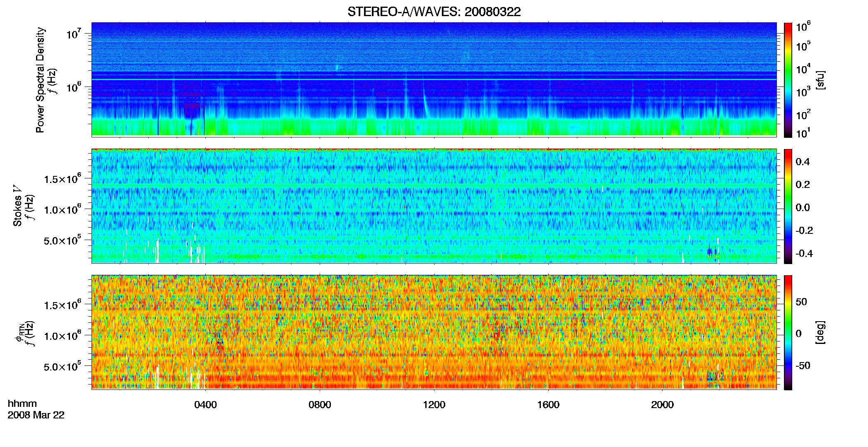Click the [deg] unit label
The image size is (868, 447).
pos(820,332)
